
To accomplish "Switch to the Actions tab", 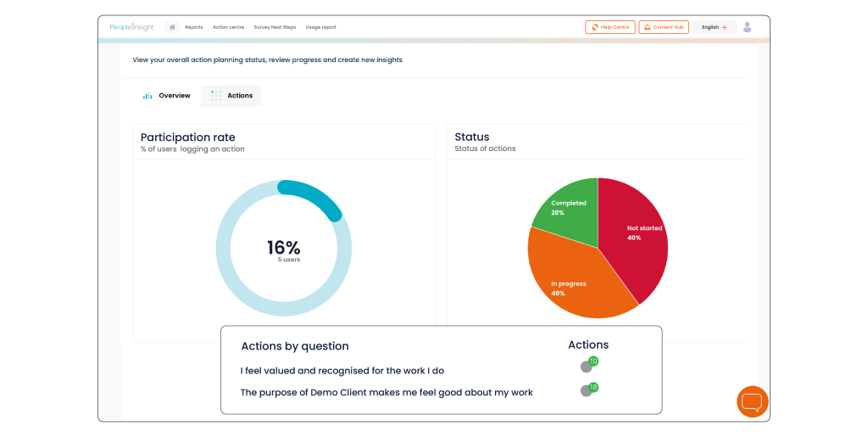I will (231, 96).
